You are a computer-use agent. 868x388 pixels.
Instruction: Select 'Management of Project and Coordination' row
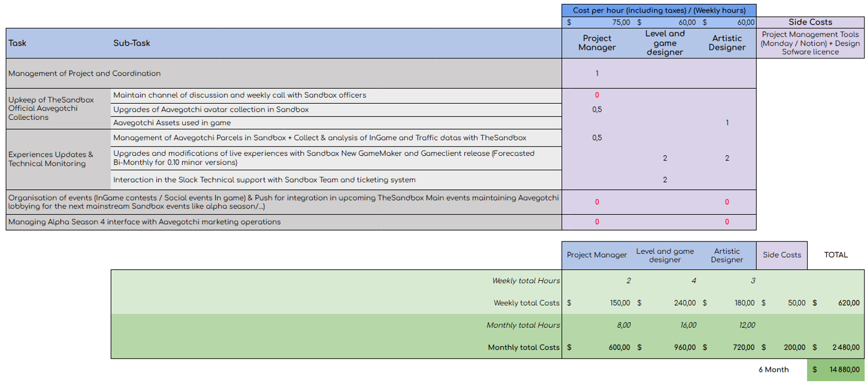284,74
